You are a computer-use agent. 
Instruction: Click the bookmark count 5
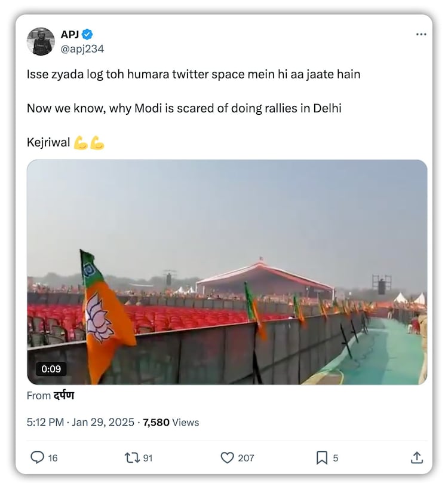pyautogui.click(x=335, y=458)
